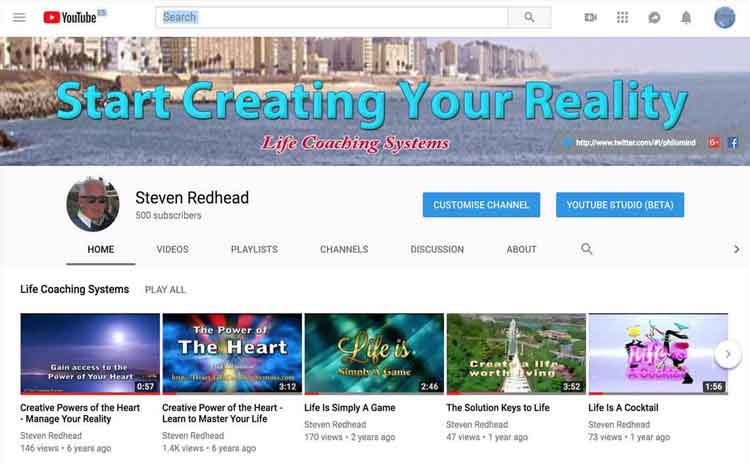Switch to the CHANNELS tab
Screen dimensions: 750x464
344,249
